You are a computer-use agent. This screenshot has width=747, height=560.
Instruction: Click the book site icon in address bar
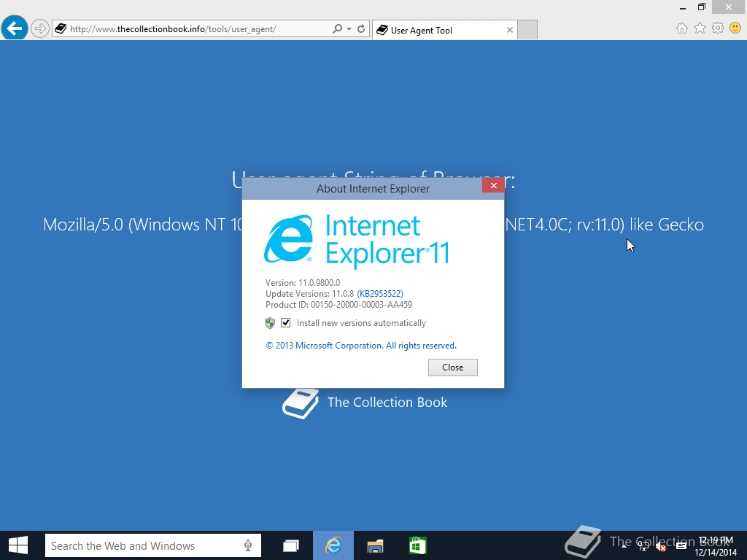(x=61, y=28)
